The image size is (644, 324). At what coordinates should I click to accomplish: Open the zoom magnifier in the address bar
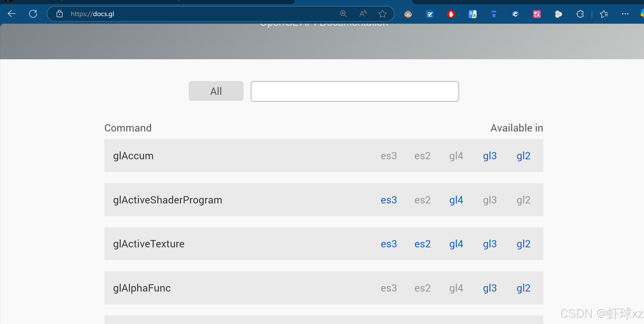343,14
